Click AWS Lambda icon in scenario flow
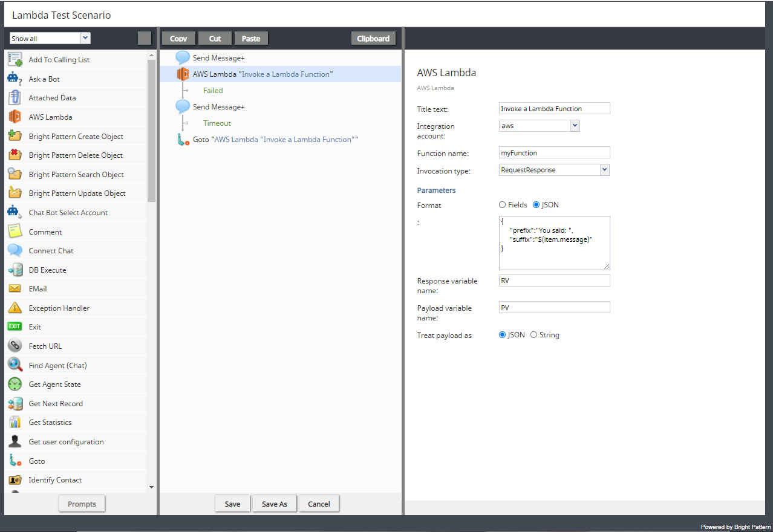The image size is (773, 532). pos(183,74)
